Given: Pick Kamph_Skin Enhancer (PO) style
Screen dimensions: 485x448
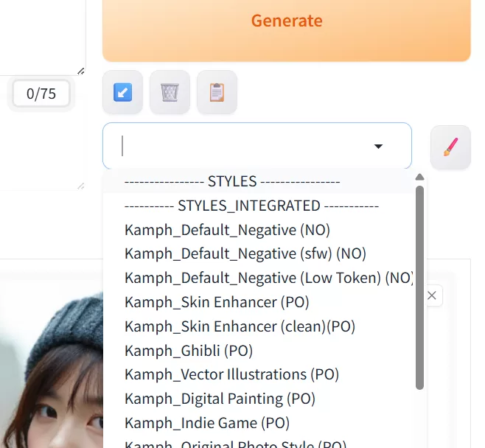Looking at the screenshot, I should (259, 302).
